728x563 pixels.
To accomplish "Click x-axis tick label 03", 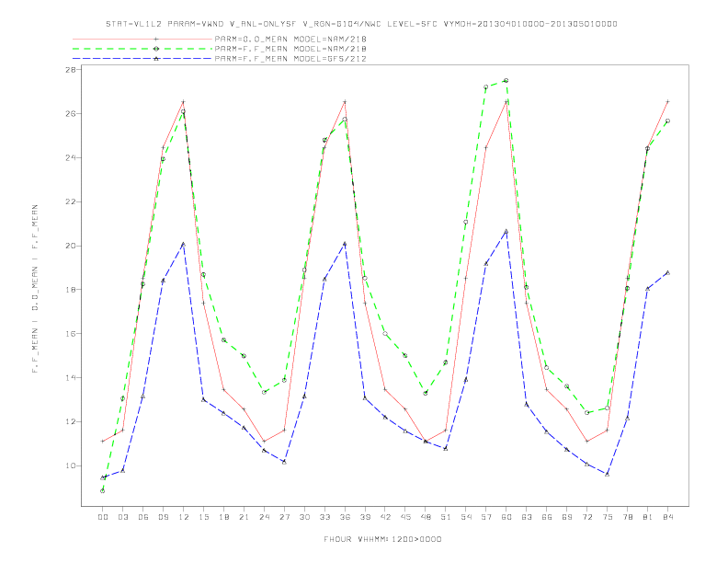I will click(x=122, y=517).
